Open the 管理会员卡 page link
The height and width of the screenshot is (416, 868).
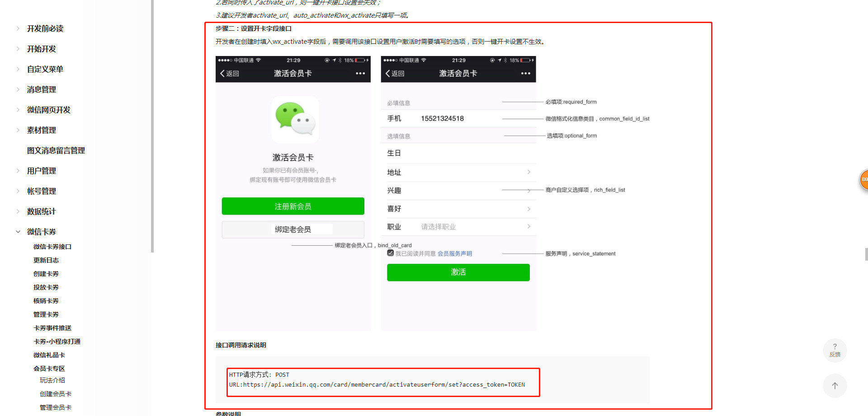[x=56, y=407]
